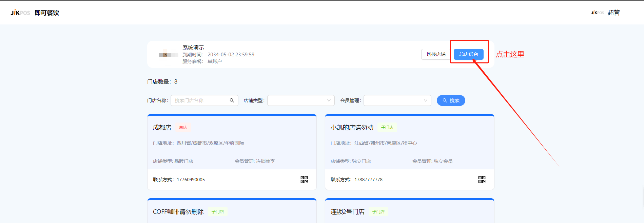Open the 连锁2号门店 store card
The height and width of the screenshot is (223, 644).
pyautogui.click(x=347, y=212)
